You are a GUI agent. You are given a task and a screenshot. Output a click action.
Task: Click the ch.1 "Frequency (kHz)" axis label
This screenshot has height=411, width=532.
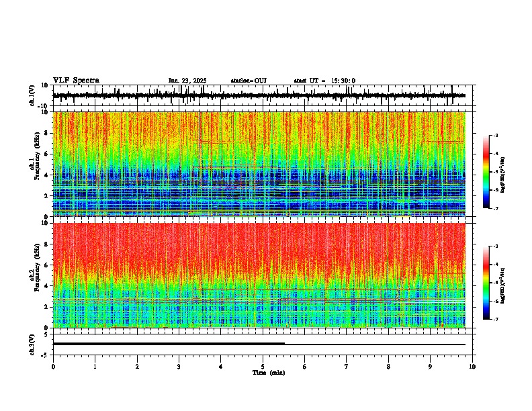[x=37, y=156]
